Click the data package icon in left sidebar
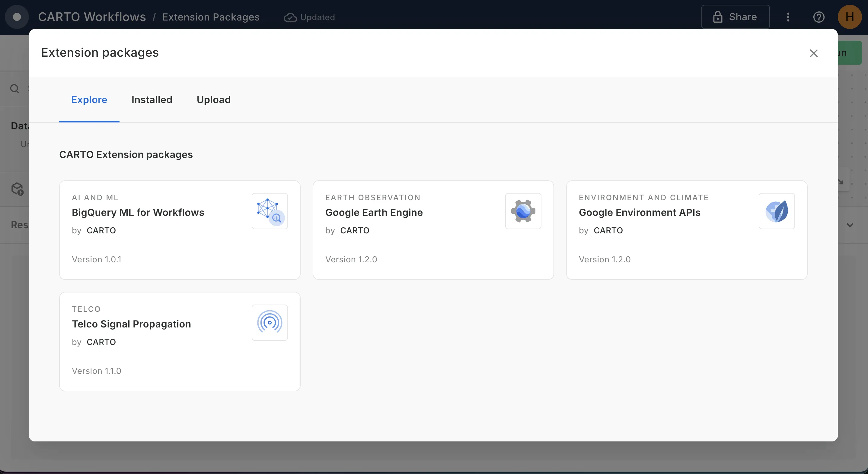This screenshot has height=474, width=868. 18,189
